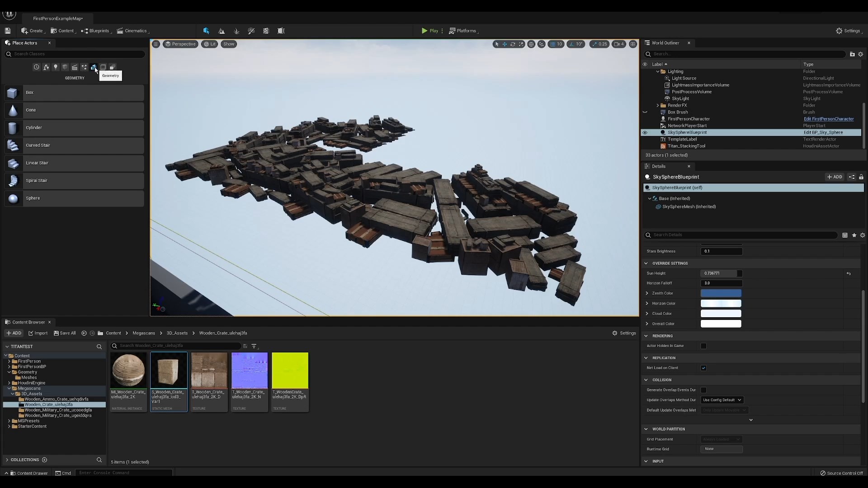Open the Lit view mode menu
868x488 pixels.
coord(210,44)
